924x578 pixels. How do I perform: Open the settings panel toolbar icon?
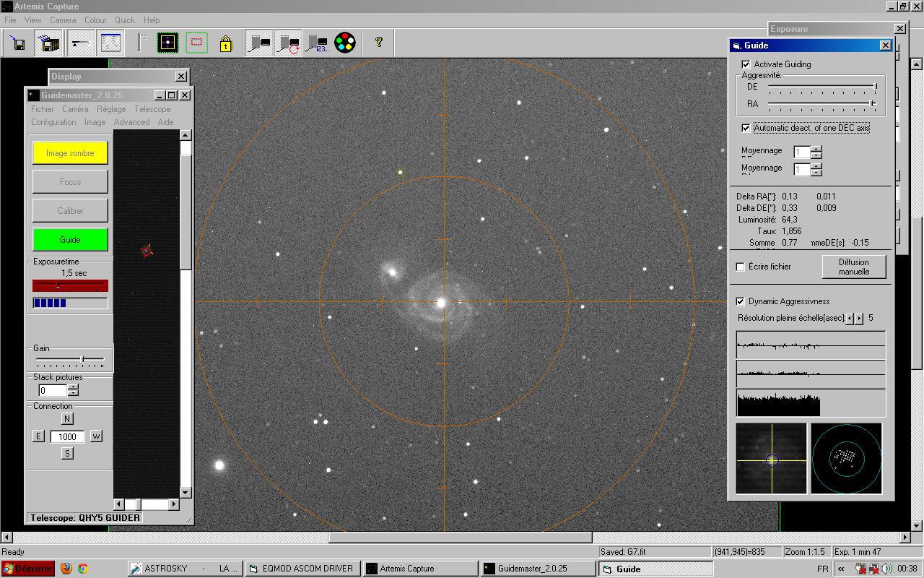[110, 43]
